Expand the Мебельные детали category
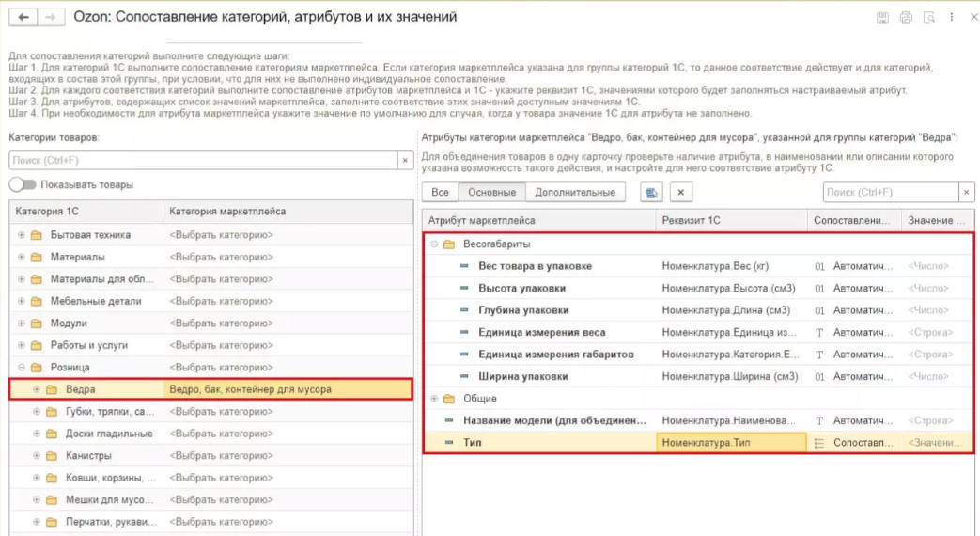The image size is (980, 536). pyautogui.click(x=22, y=302)
